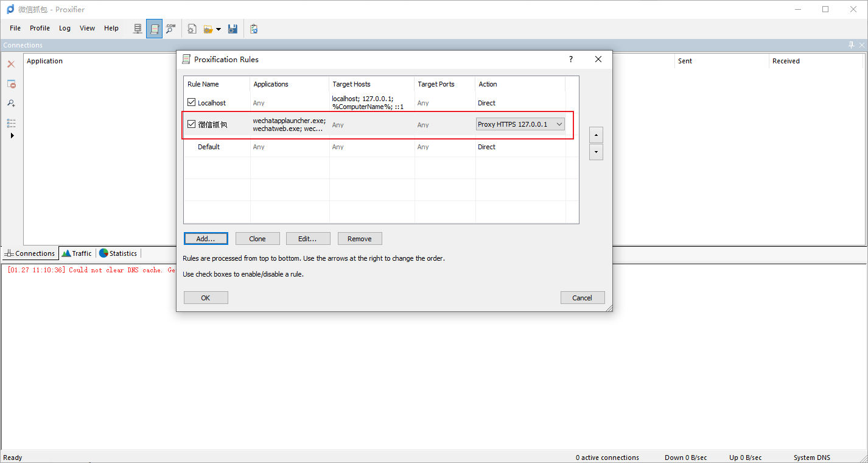This screenshot has width=868, height=463.
Task: Click the clipboard checker toolbar icon
Action: 254,29
